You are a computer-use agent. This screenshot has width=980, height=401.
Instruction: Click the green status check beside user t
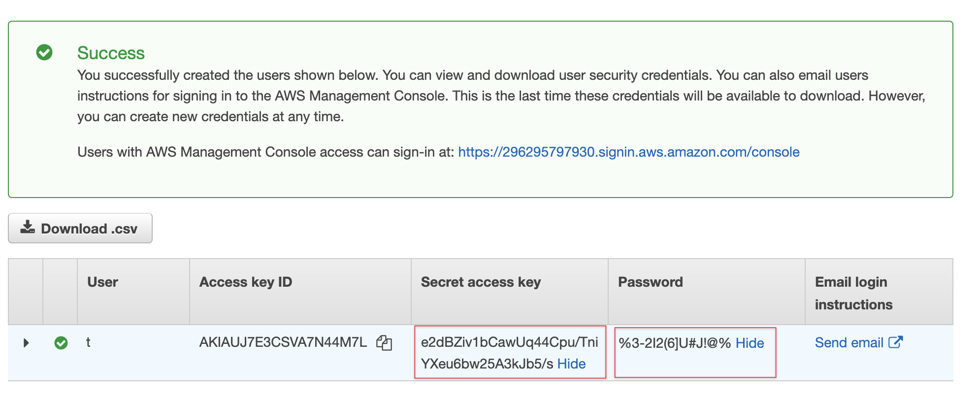tap(61, 343)
